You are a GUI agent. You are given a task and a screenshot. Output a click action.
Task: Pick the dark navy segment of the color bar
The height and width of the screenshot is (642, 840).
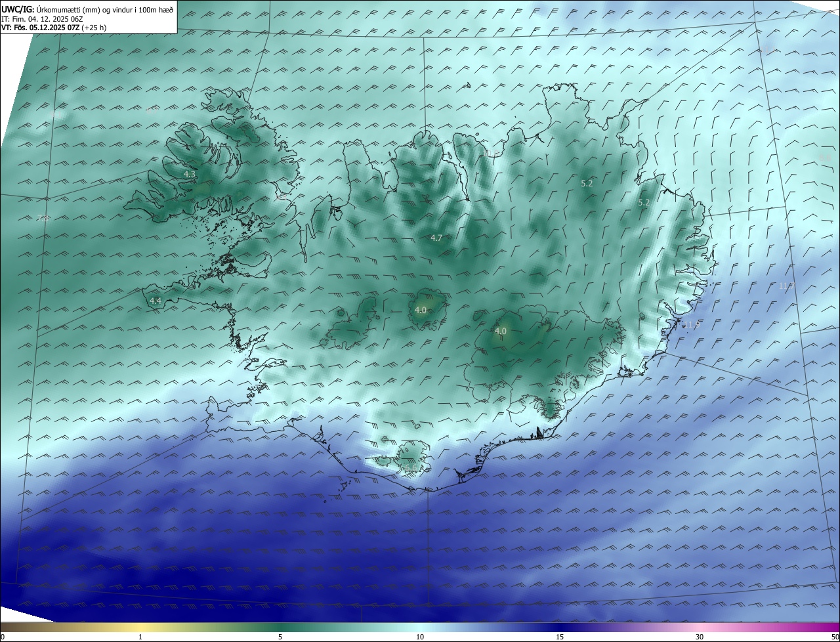click(x=560, y=628)
